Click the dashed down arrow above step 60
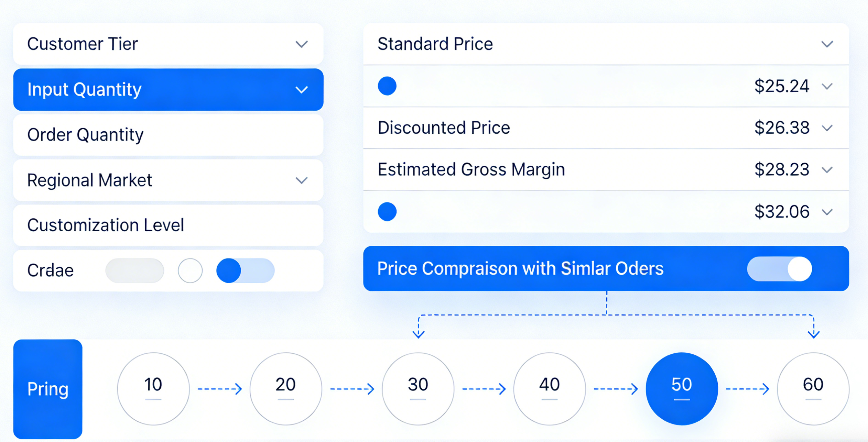 (x=814, y=332)
